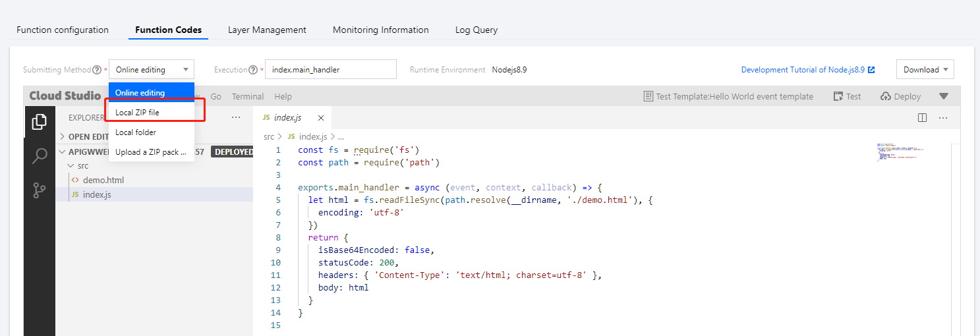Image resolution: width=980 pixels, height=336 pixels.
Task: Click the Submitting Method help icon
Action: click(x=97, y=70)
